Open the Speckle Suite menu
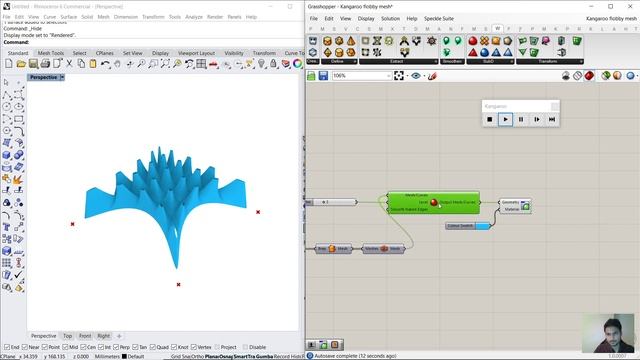Image resolution: width=640 pixels, height=360 pixels. (439, 18)
